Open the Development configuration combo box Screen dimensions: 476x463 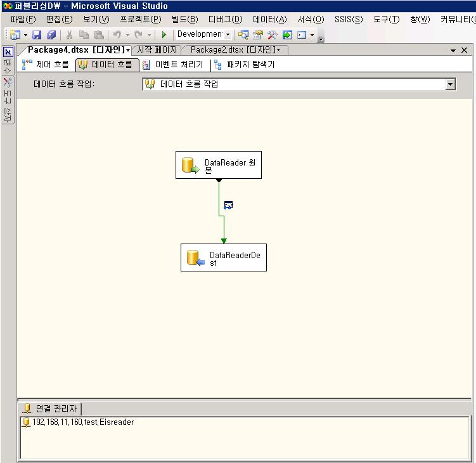pyautogui.click(x=203, y=34)
